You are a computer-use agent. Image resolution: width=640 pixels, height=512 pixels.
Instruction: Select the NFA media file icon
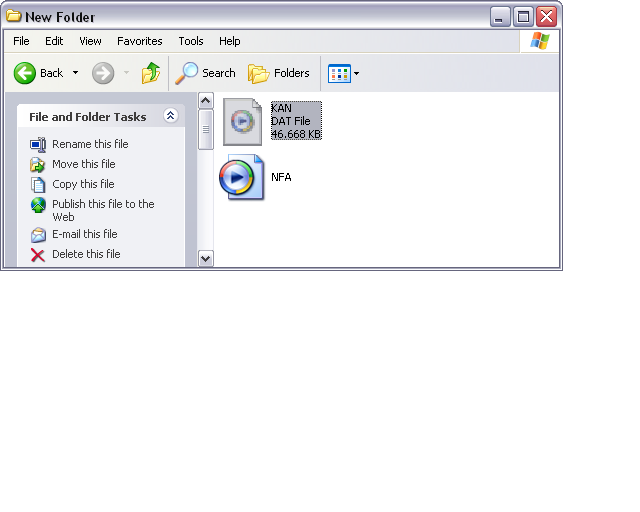point(242,177)
